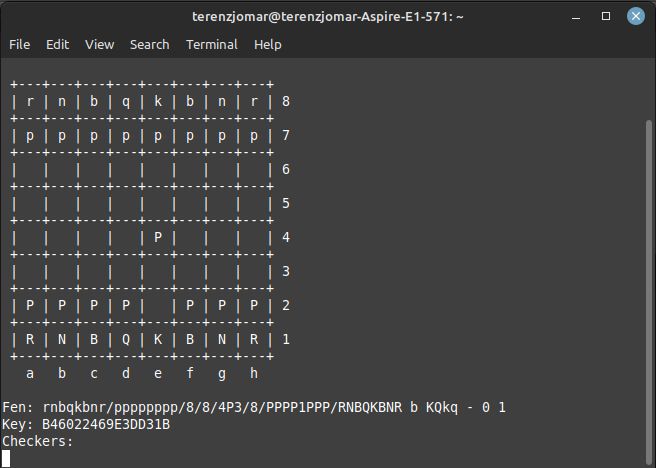The width and height of the screenshot is (656, 468).
Task: Open the Edit menu
Action: pyautogui.click(x=57, y=44)
